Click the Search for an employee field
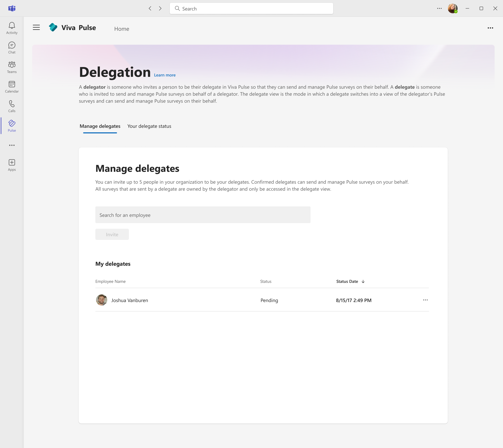This screenshot has width=503, height=448. (203, 215)
